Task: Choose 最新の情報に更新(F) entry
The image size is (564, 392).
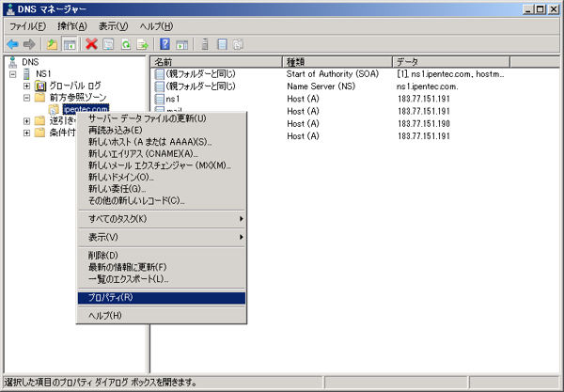Action: tap(162, 267)
